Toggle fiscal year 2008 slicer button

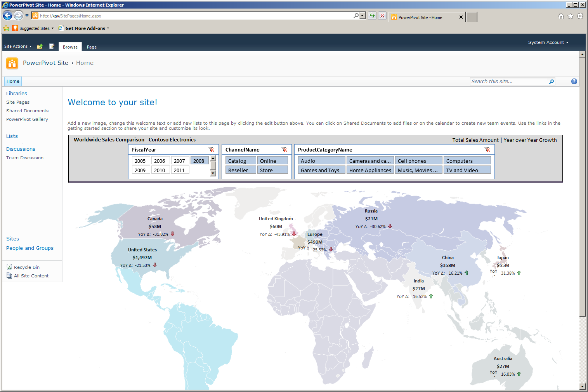pyautogui.click(x=199, y=161)
